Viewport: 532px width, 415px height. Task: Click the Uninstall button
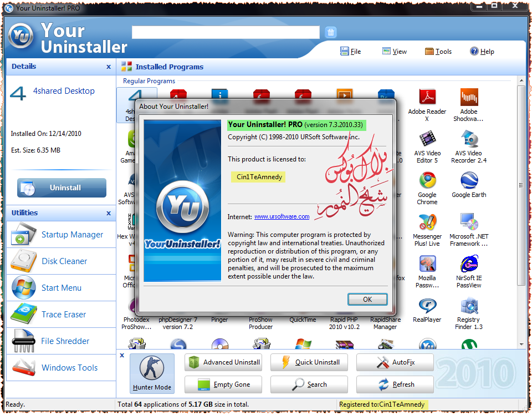click(x=62, y=188)
